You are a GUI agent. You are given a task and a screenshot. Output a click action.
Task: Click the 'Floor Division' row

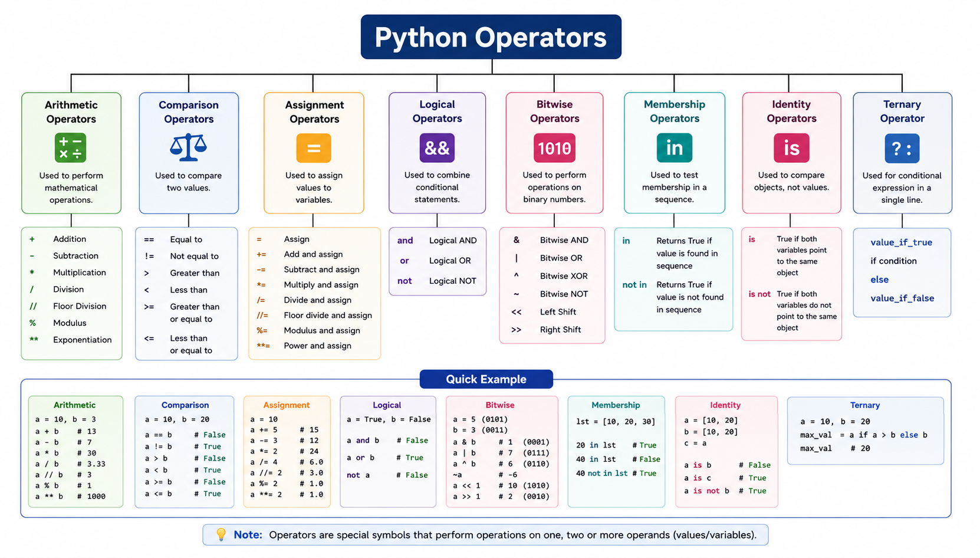pyautogui.click(x=68, y=306)
